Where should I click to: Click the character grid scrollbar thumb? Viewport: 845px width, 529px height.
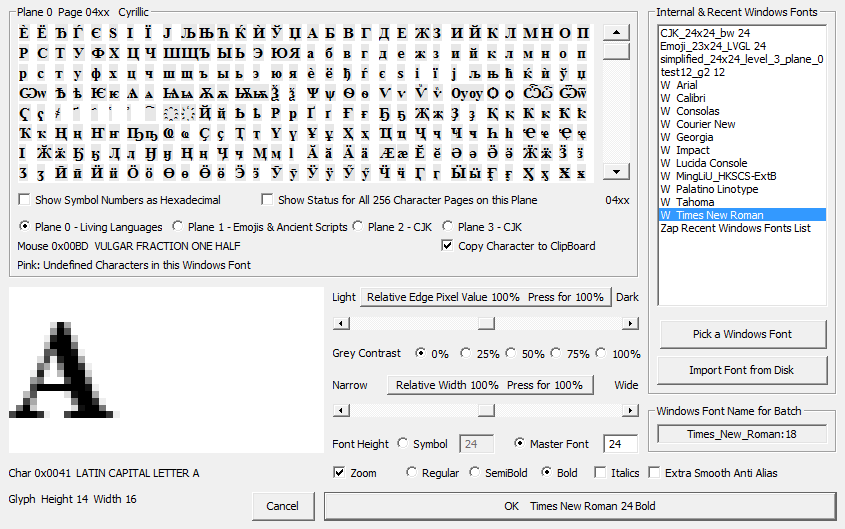(616, 51)
